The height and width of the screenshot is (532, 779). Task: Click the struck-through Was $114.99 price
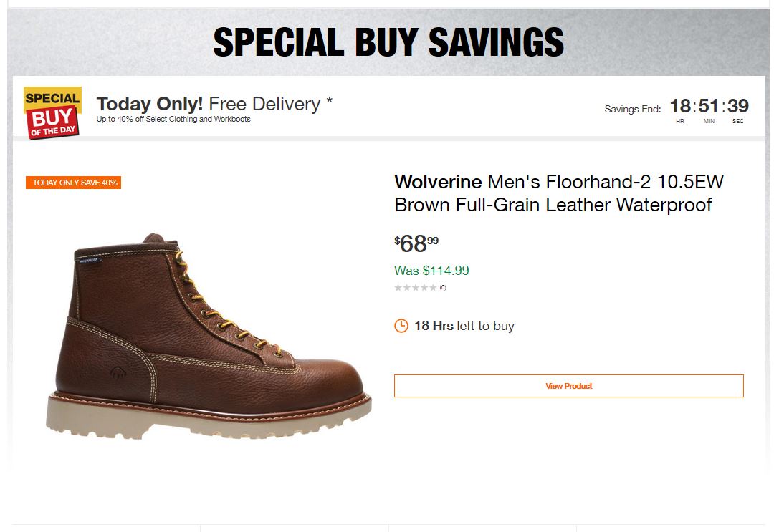click(x=431, y=271)
